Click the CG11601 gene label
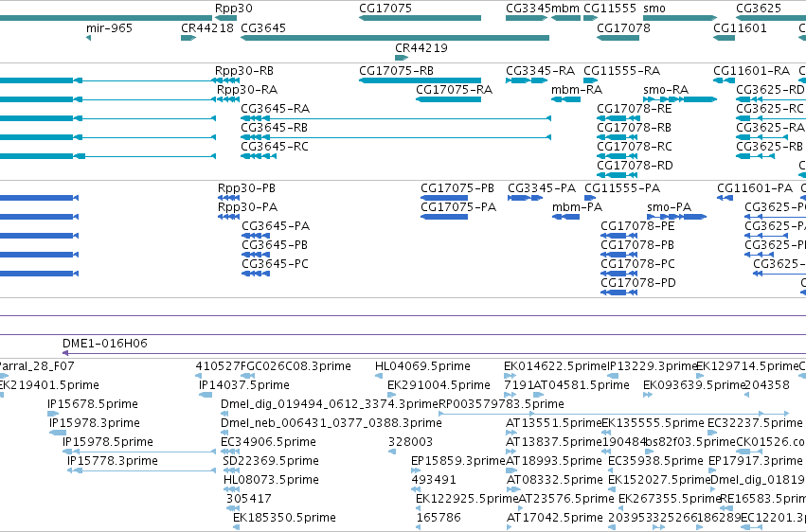806x532 pixels. click(740, 27)
